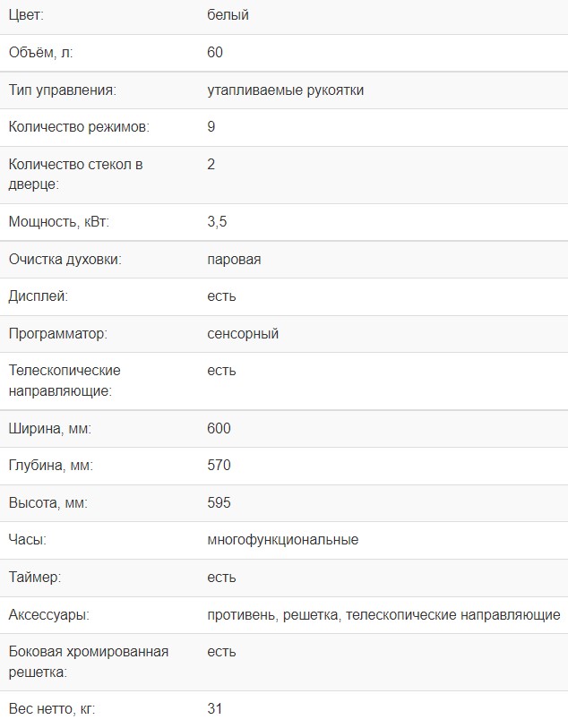Click "Очистка духовки:" label

[x=65, y=259]
